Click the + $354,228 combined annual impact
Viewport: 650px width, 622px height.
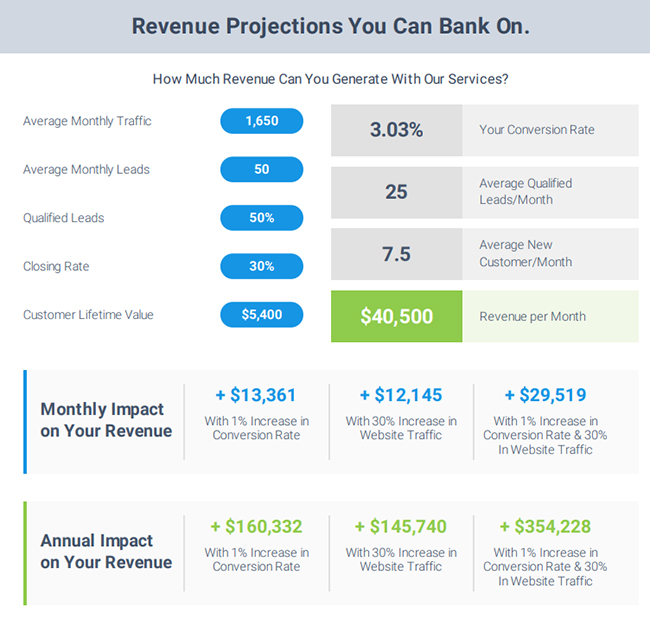(545, 527)
